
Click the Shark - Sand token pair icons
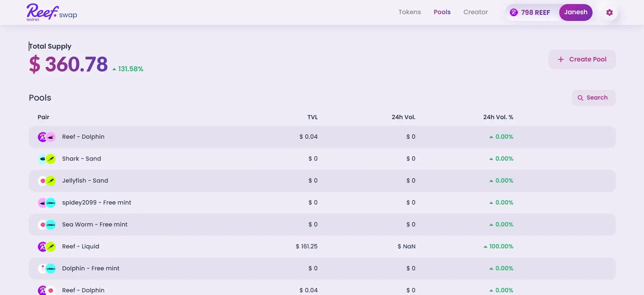pos(47,159)
